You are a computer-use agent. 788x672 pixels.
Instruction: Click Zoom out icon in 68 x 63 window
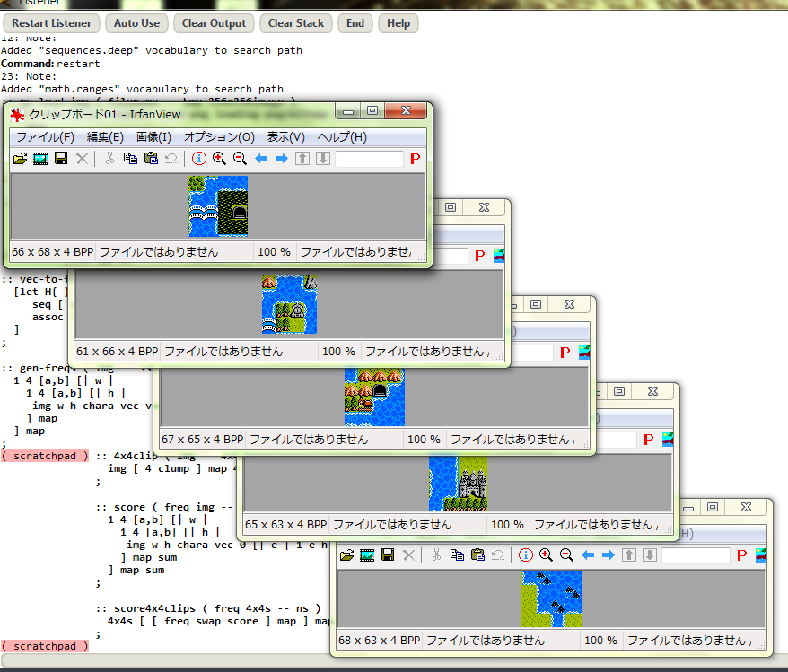(x=566, y=555)
